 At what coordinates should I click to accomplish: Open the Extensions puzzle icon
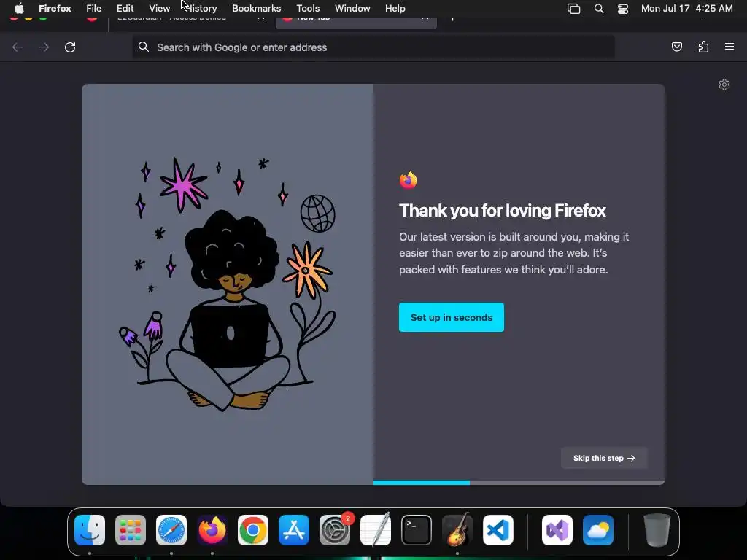[703, 47]
